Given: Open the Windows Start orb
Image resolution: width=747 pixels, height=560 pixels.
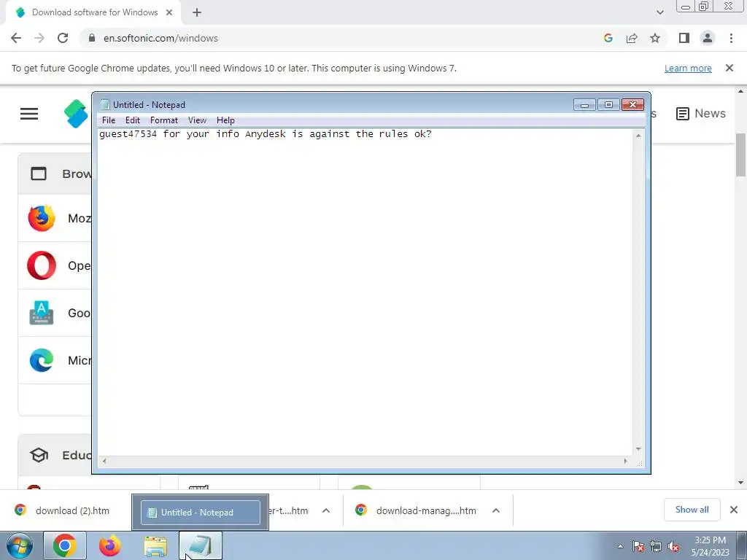Looking at the screenshot, I should [20, 546].
